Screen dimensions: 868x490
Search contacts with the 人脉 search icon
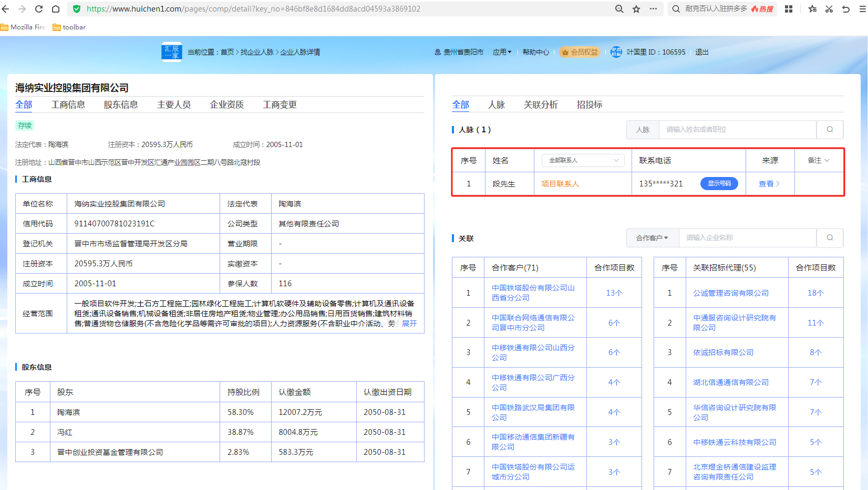830,129
